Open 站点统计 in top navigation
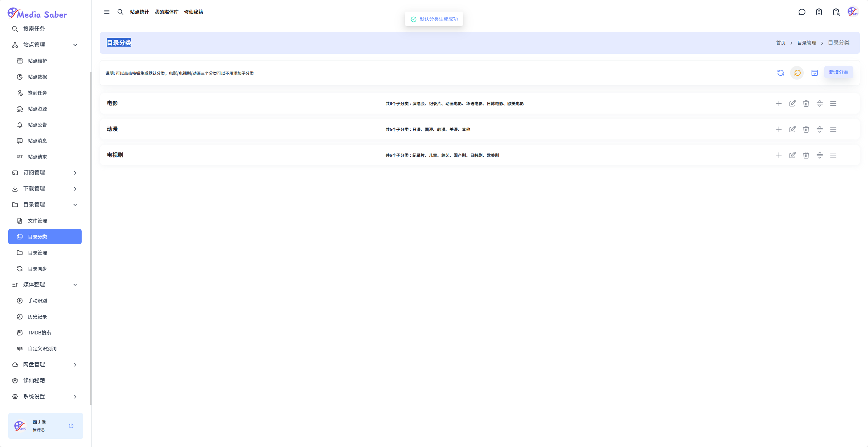Viewport: 868px width, 447px height. pyautogui.click(x=139, y=12)
